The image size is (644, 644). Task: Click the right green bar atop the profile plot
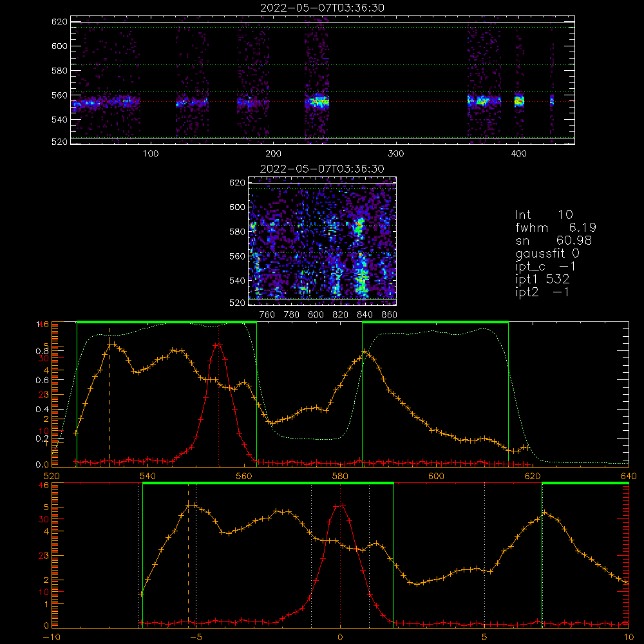(x=435, y=323)
